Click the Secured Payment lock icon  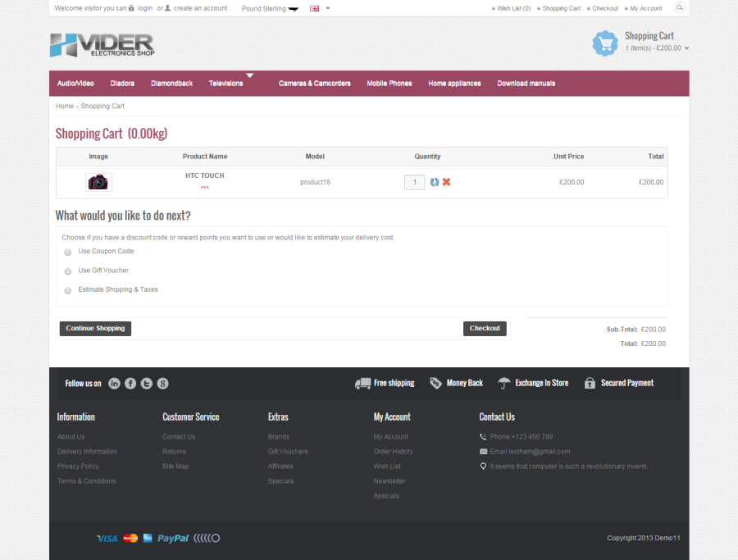[x=590, y=383]
